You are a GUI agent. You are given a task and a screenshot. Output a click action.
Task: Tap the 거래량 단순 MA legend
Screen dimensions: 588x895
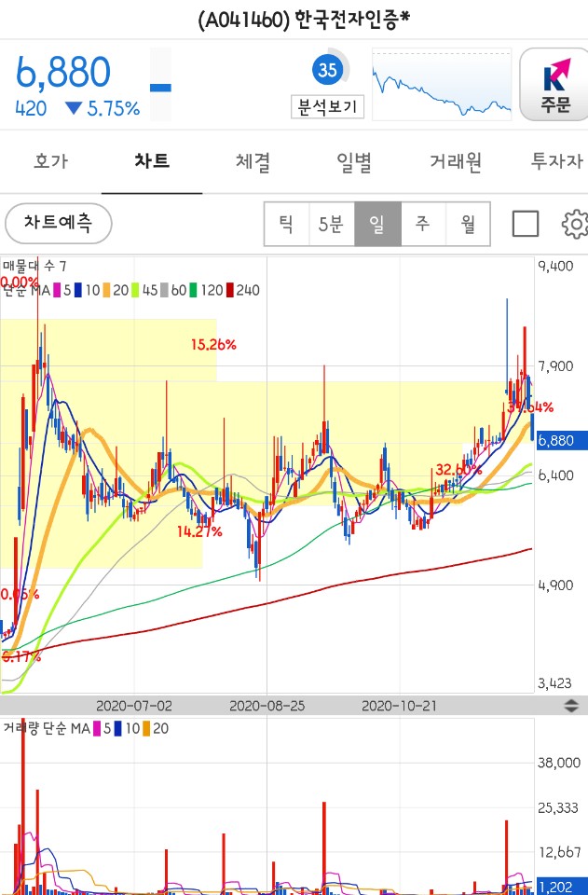click(x=47, y=729)
